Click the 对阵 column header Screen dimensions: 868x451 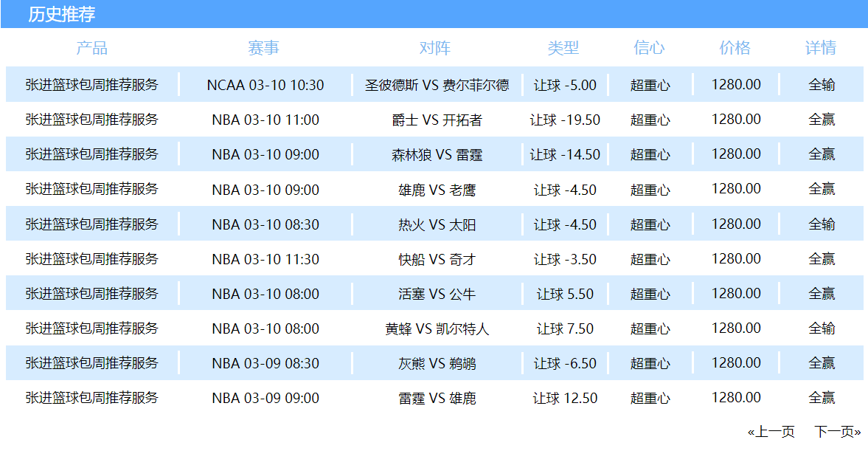coord(435,48)
